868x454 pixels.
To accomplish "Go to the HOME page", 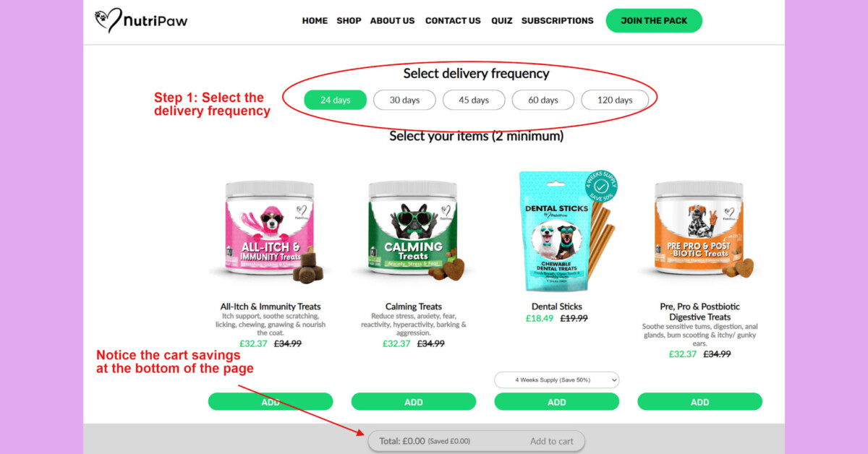I will (315, 21).
